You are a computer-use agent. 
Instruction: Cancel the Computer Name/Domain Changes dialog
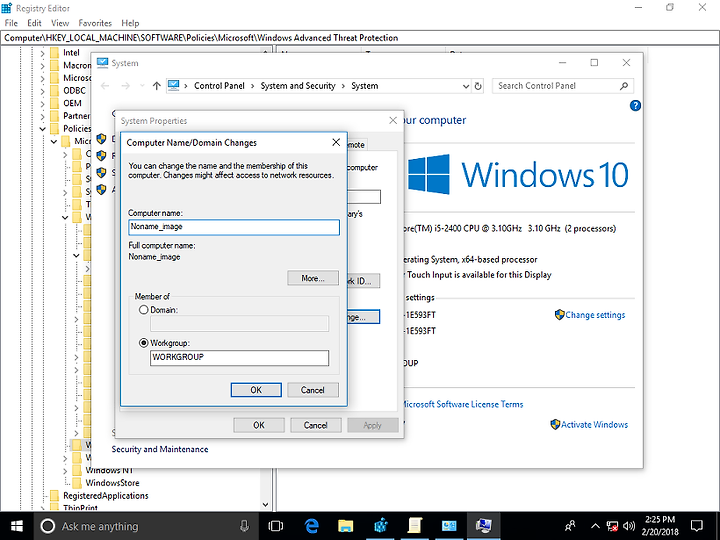point(313,390)
